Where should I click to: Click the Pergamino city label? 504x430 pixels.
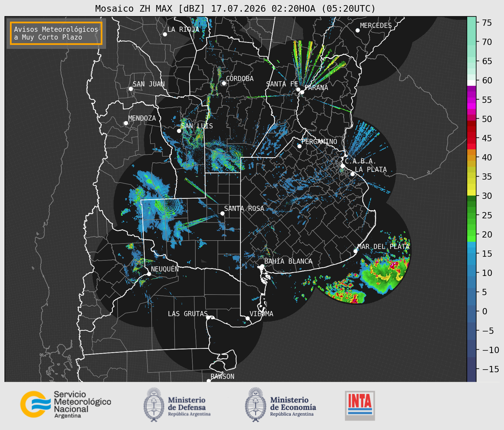click(319, 141)
